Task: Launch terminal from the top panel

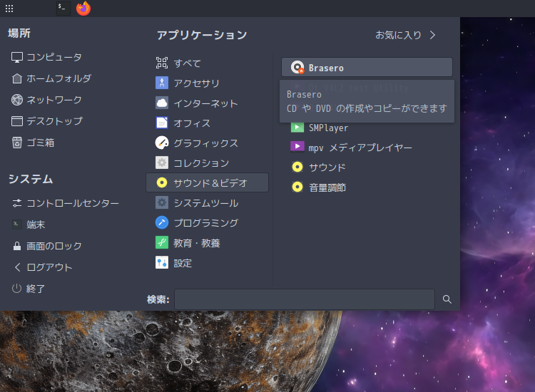Action: pos(63,8)
